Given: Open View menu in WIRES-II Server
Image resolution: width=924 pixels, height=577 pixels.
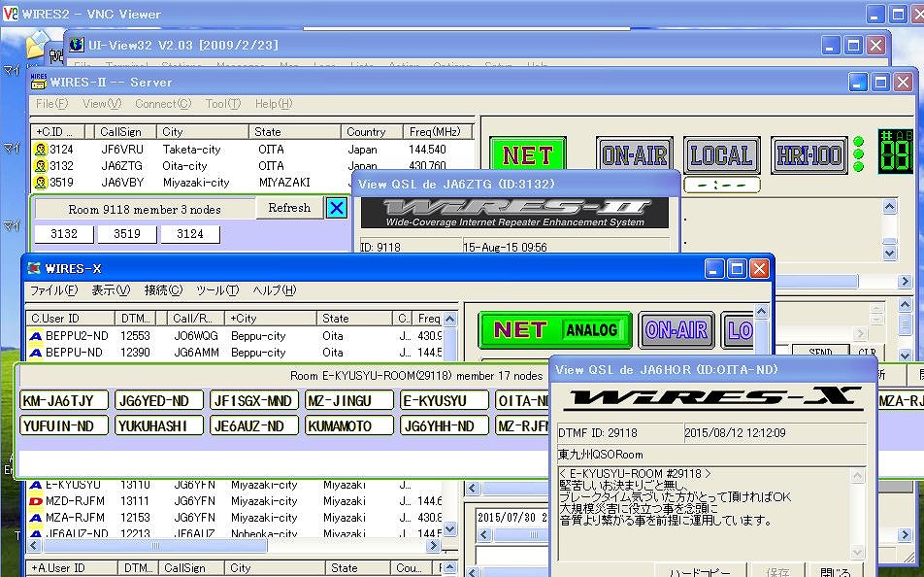Looking at the screenshot, I should tap(102, 104).
